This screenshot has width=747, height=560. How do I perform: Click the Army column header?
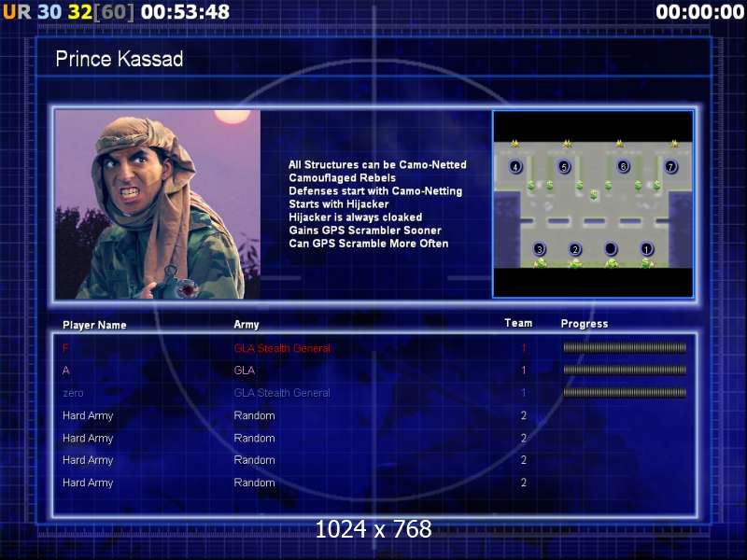coord(247,325)
